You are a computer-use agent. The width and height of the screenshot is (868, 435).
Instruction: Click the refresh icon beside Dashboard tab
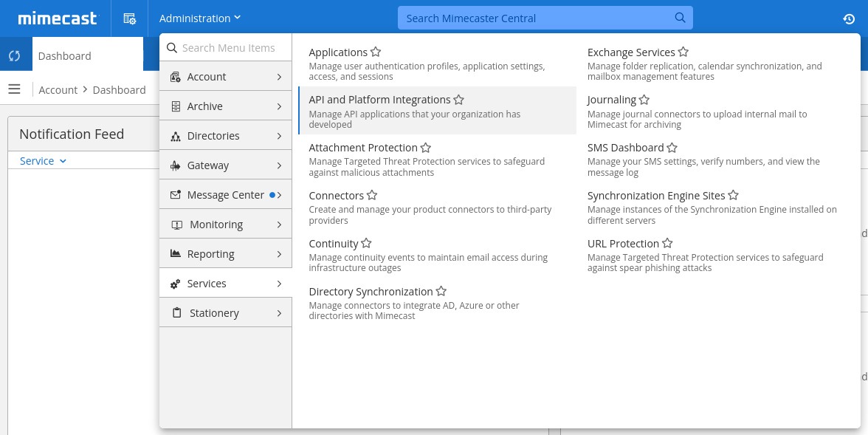click(15, 55)
